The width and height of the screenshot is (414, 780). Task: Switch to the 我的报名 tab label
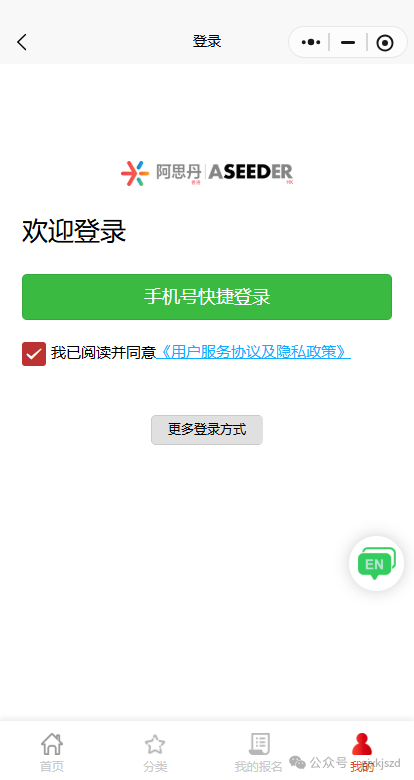point(258,767)
